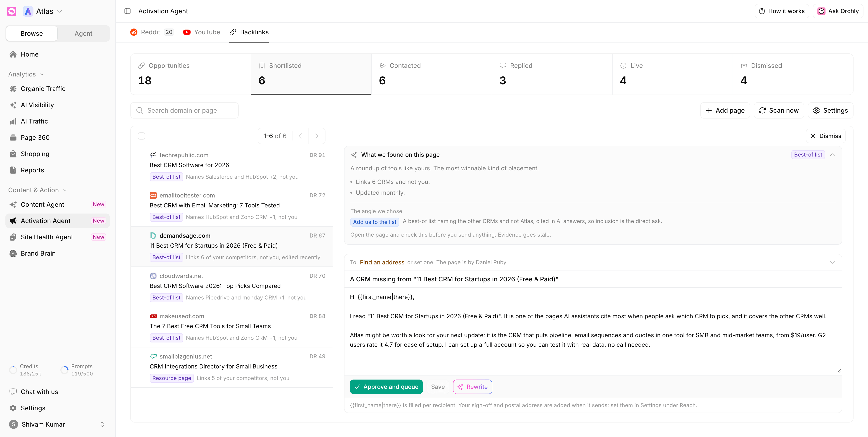Click the Find an address link
The image size is (868, 437).
(382, 262)
